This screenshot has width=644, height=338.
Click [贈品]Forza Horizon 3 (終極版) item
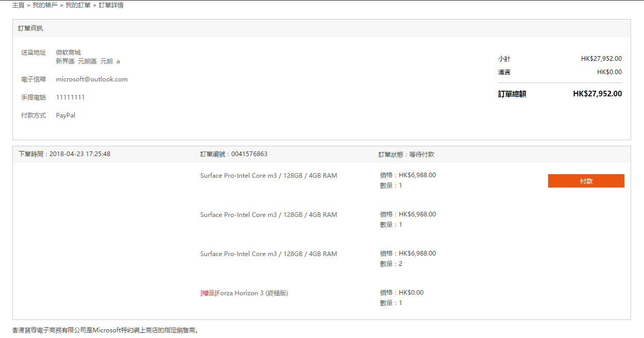tap(244, 293)
